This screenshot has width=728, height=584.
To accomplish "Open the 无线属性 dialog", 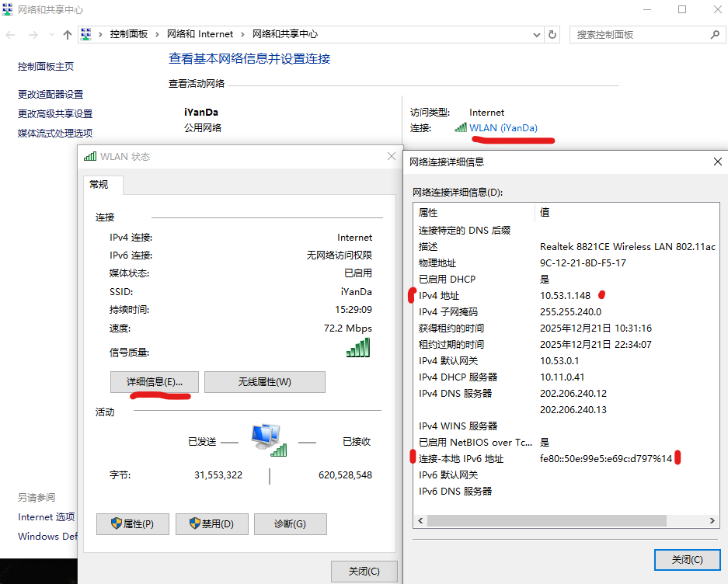I will point(264,381).
